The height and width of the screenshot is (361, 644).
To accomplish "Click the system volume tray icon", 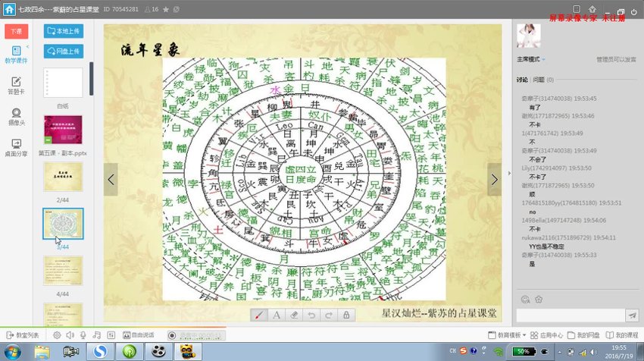I will pos(593,352).
